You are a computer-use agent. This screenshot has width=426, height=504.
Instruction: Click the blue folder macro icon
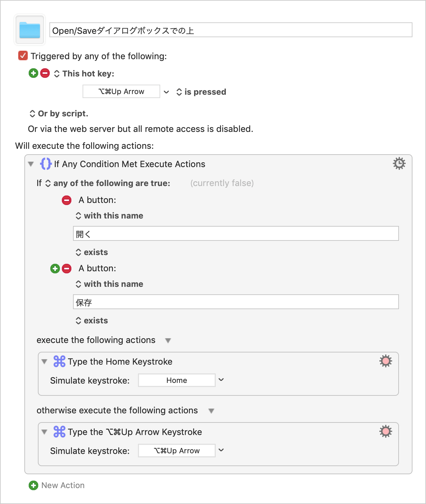click(30, 30)
